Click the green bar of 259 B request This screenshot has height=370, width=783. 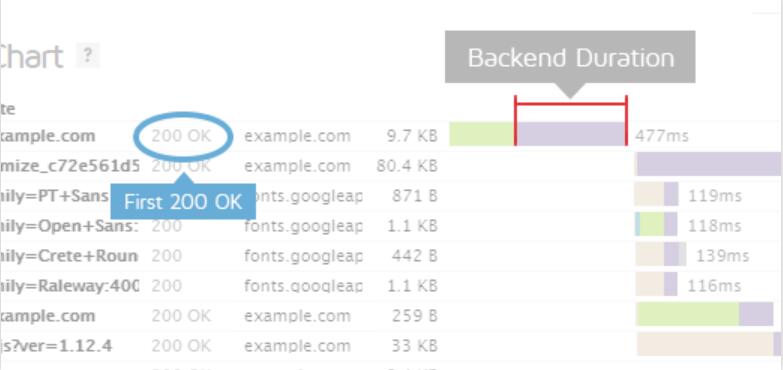point(688,314)
